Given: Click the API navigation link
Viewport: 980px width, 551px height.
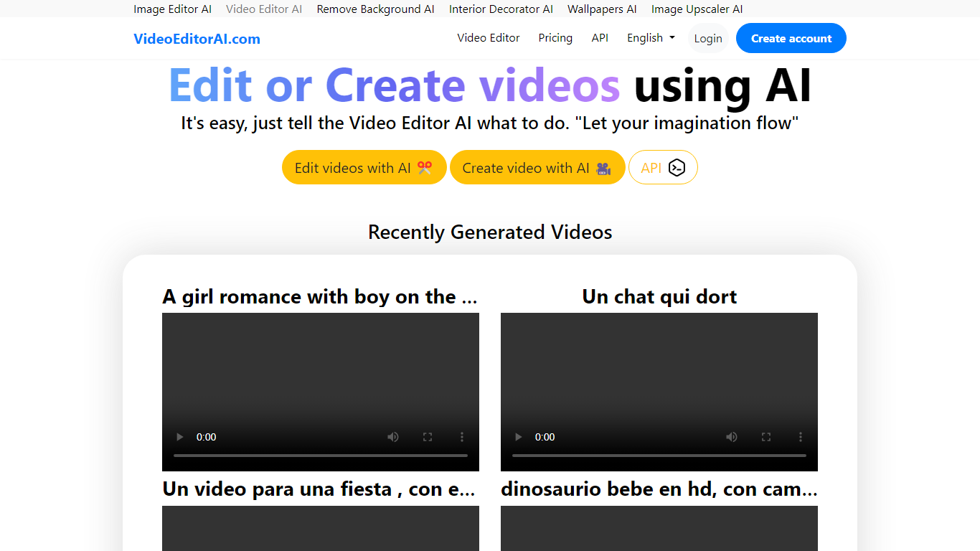Looking at the screenshot, I should [600, 38].
